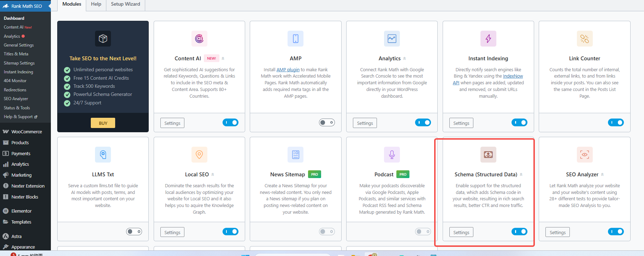Viewport: 644px width, 256px height.
Task: Click the yellow BUY button
Action: pos(103,123)
